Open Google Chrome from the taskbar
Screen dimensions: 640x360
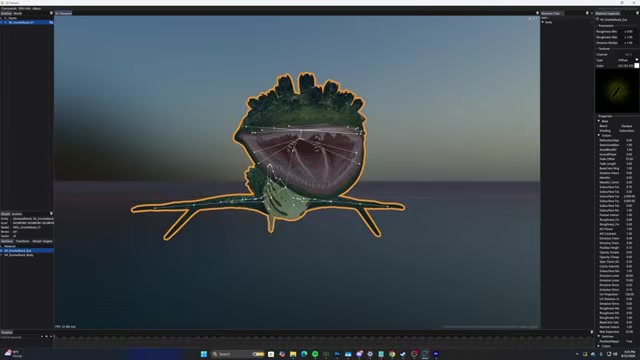coord(392,354)
